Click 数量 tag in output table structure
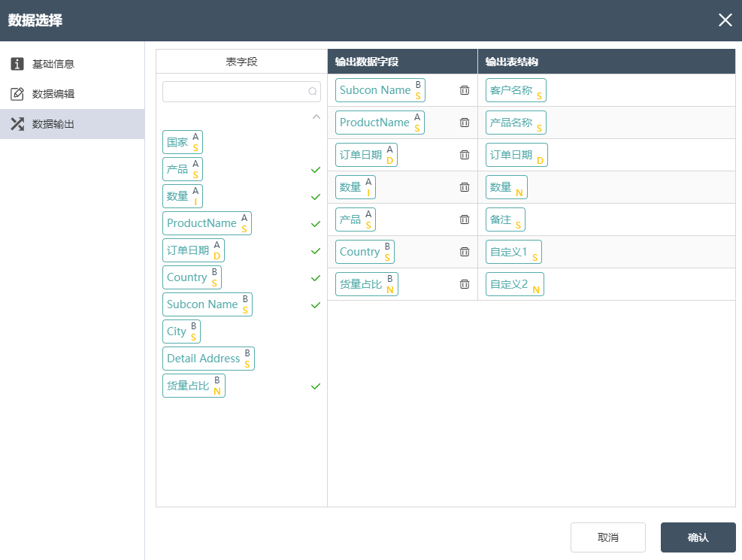 point(507,187)
